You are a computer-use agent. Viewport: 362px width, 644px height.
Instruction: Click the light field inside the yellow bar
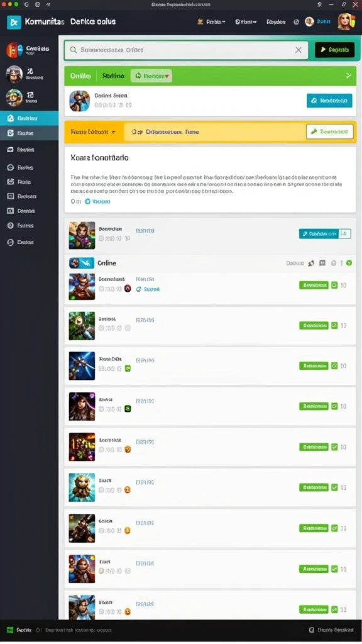click(x=214, y=132)
